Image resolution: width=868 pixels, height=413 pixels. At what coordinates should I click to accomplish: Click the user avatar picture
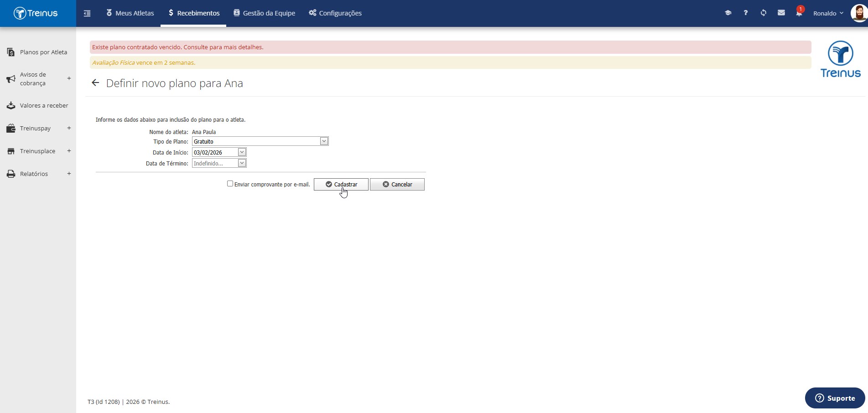pos(859,13)
